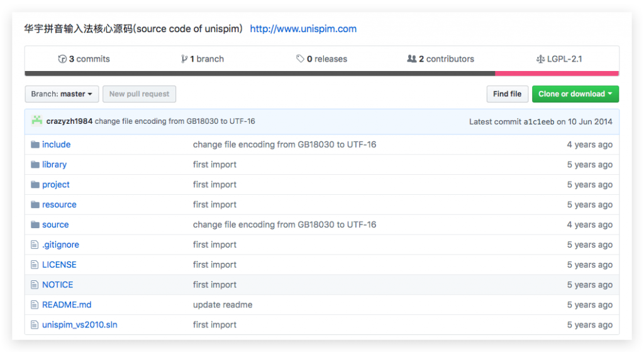Screen dimensions: 644x352
Task: View the 2 contributors tab
Action: tap(440, 59)
